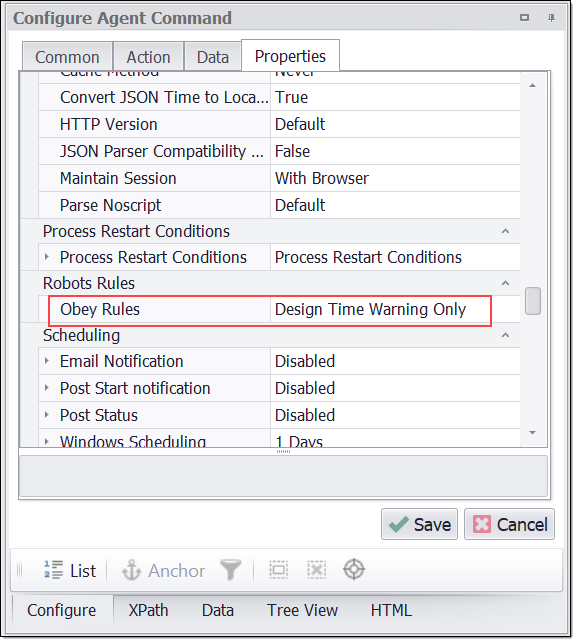Select the Anchor tool icon
The height and width of the screenshot is (642, 576).
[132, 570]
